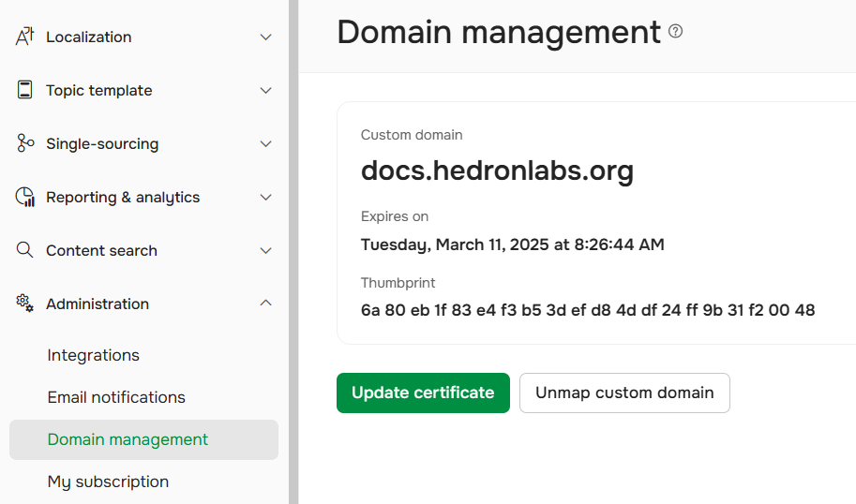Screen dimensions: 856x504
Task: Click the Localization translate icon
Action: click(24, 37)
